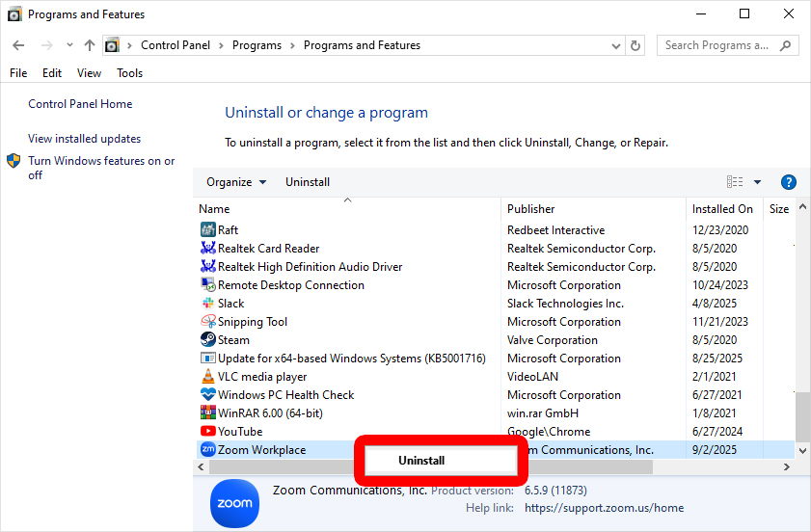The width and height of the screenshot is (811, 532).
Task: Open the view options dropdown arrow
Action: pos(757,182)
